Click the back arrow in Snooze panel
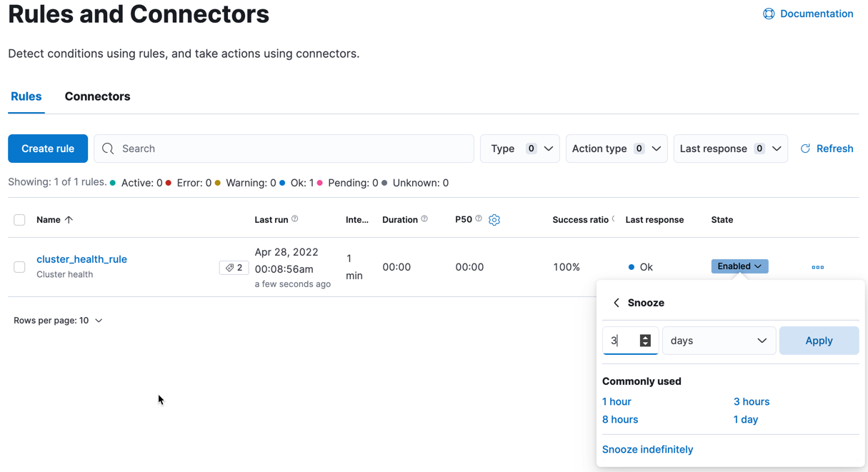 point(617,303)
